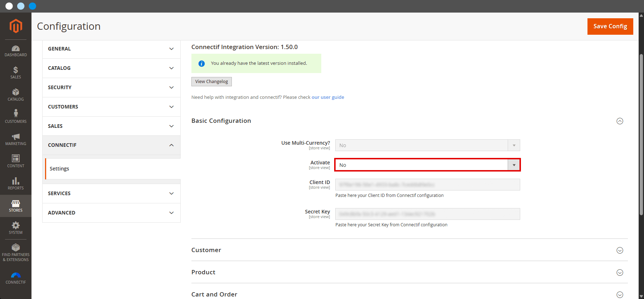Expand the GENERAL configuration section
This screenshot has height=299, width=644.
(x=111, y=49)
